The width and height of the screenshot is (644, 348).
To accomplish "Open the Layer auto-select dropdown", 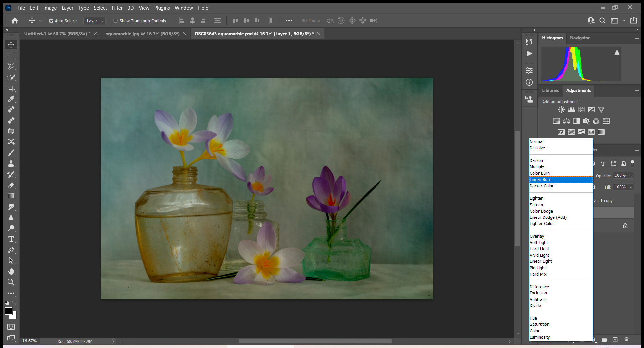I will click(94, 21).
